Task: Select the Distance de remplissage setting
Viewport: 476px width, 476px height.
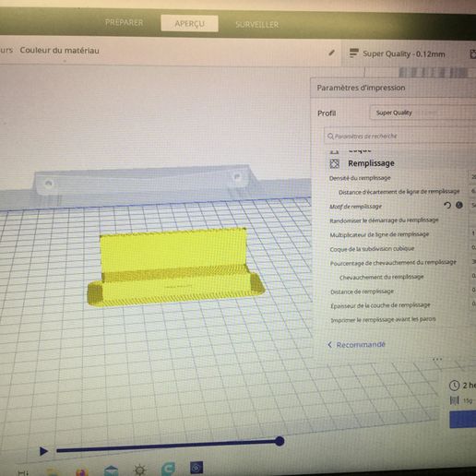Action: (x=362, y=292)
